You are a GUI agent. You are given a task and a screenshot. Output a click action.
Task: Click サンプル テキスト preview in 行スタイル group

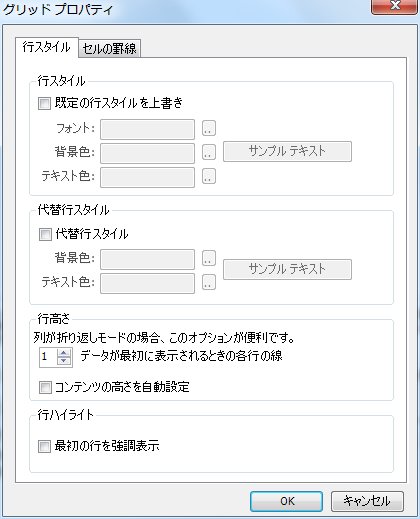(x=287, y=151)
